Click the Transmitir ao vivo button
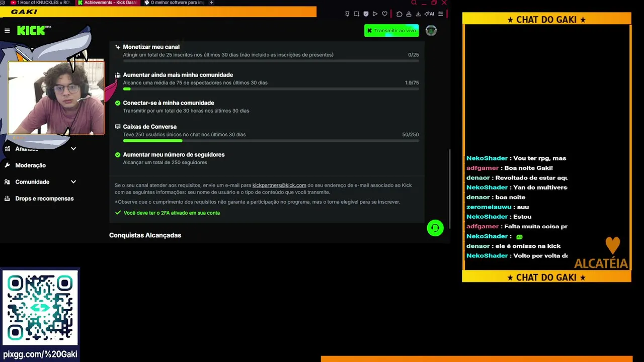644x362 pixels. pos(391,31)
